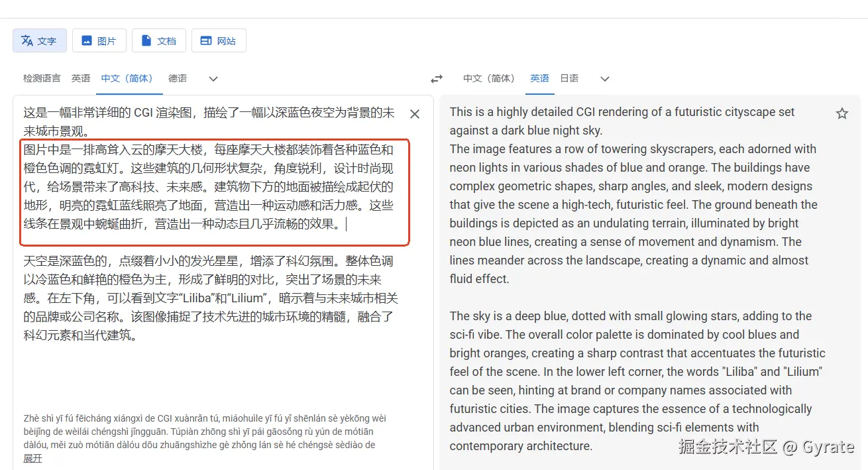Click the pinyin romanization text

click(205, 432)
